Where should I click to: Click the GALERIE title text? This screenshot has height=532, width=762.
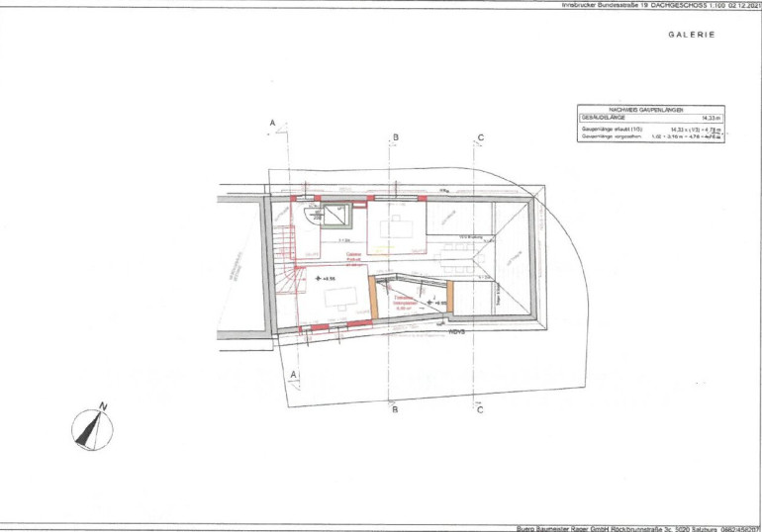(692, 35)
